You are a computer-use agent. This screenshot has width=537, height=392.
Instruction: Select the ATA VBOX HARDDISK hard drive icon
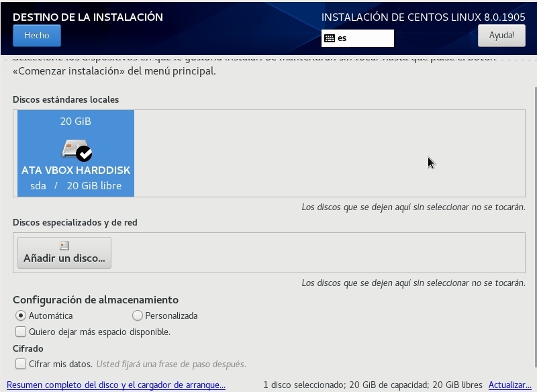click(75, 148)
